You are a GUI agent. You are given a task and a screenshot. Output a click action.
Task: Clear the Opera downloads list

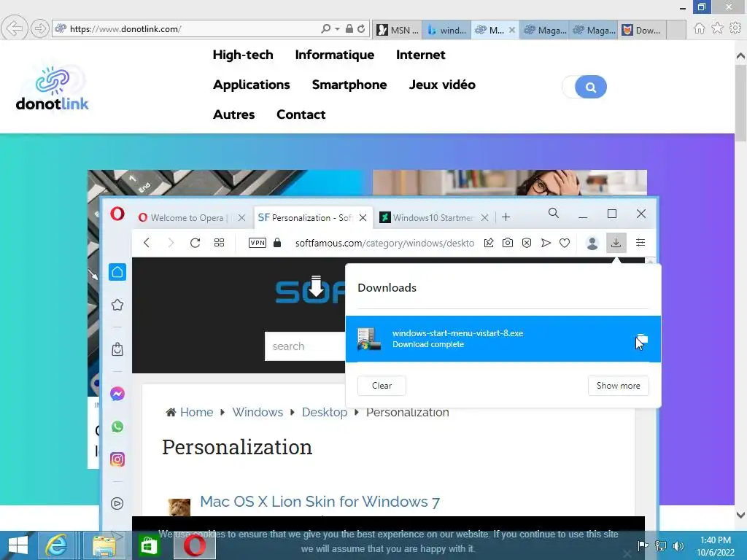point(382,386)
